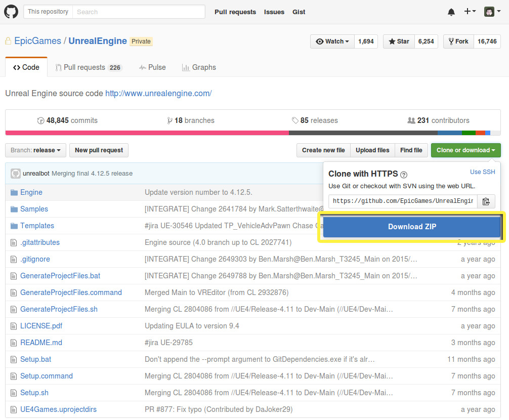This screenshot has width=509, height=420.
Task: Open the plus create-new dropdown
Action: click(470, 12)
